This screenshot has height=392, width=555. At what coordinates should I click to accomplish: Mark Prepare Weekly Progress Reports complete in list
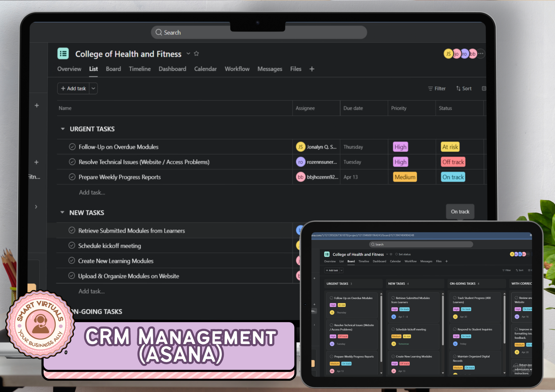point(72,177)
